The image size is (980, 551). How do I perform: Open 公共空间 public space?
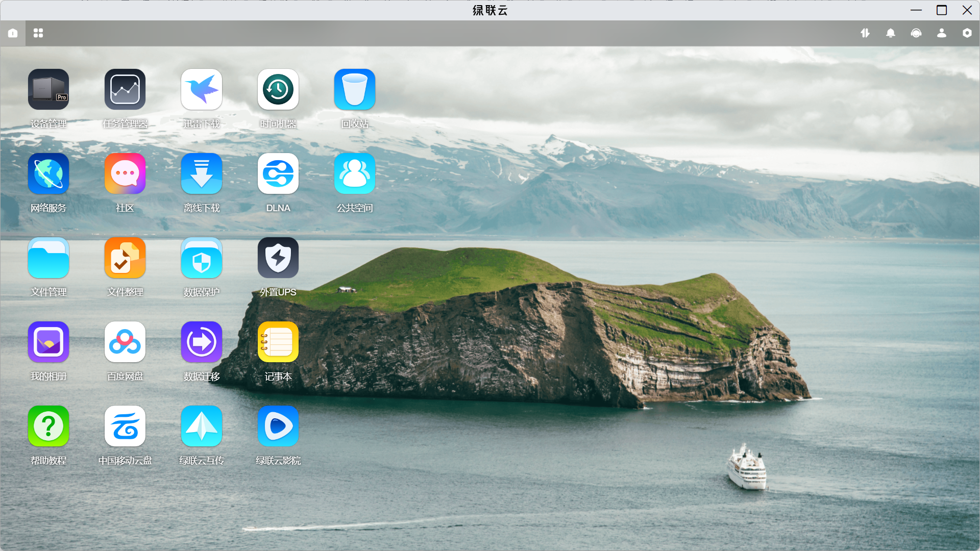point(355,174)
